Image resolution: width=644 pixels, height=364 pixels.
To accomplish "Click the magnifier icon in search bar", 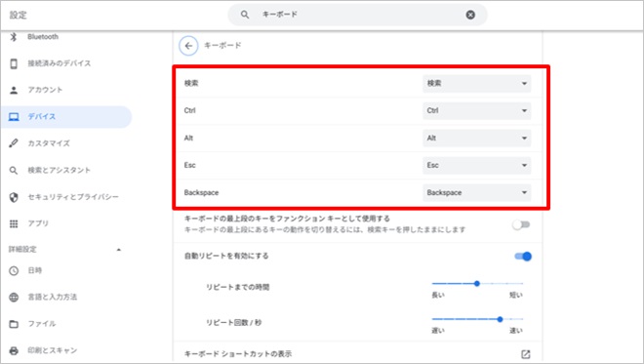I will [245, 15].
